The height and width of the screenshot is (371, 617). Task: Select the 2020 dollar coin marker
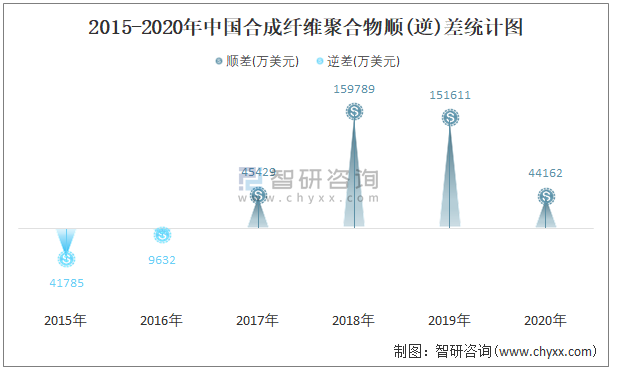tap(546, 196)
